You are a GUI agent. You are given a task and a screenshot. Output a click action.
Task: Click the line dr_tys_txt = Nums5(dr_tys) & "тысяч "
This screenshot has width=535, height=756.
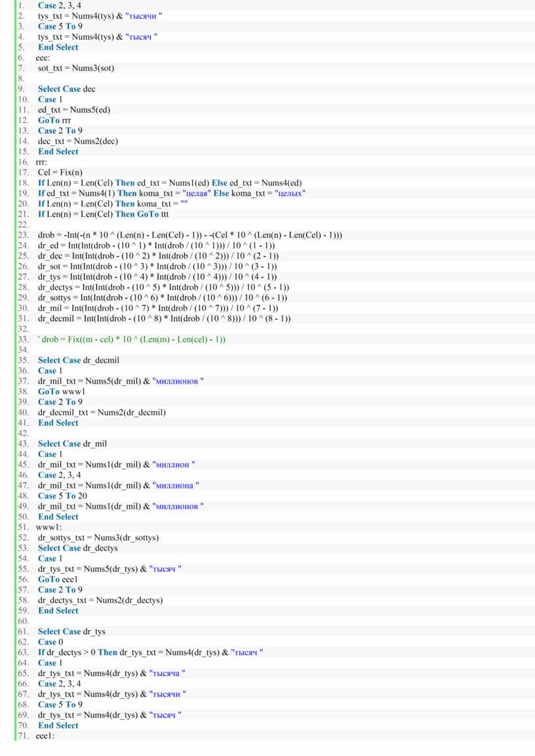(109, 569)
